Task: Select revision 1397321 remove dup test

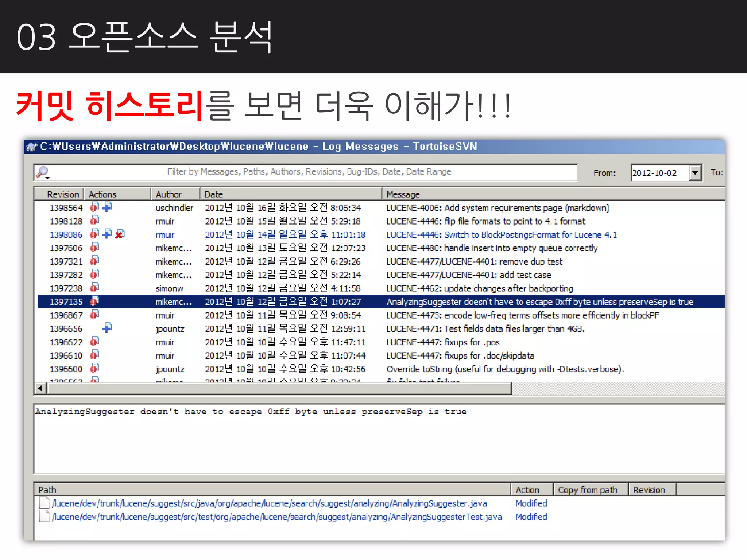Action: coord(381,261)
